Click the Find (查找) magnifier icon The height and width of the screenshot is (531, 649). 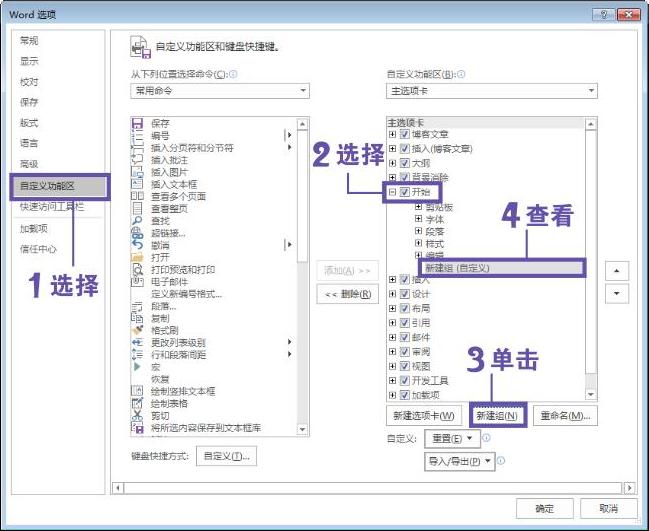coord(137,221)
